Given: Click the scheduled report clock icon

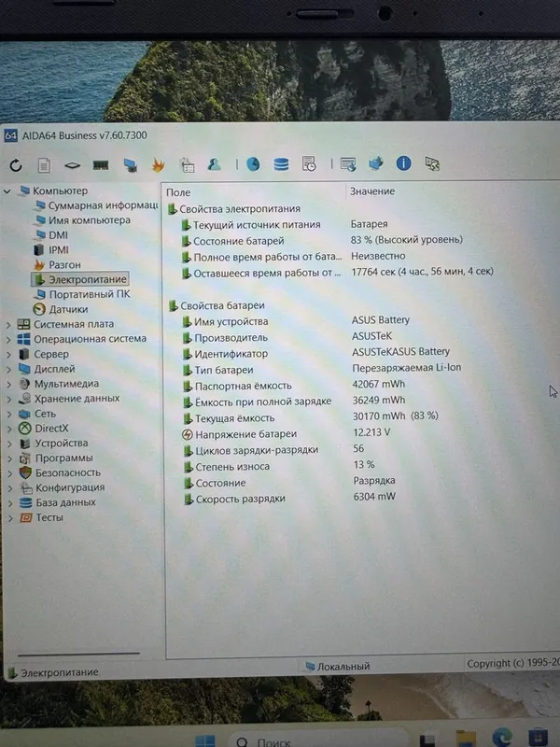Looking at the screenshot, I should point(309,164).
